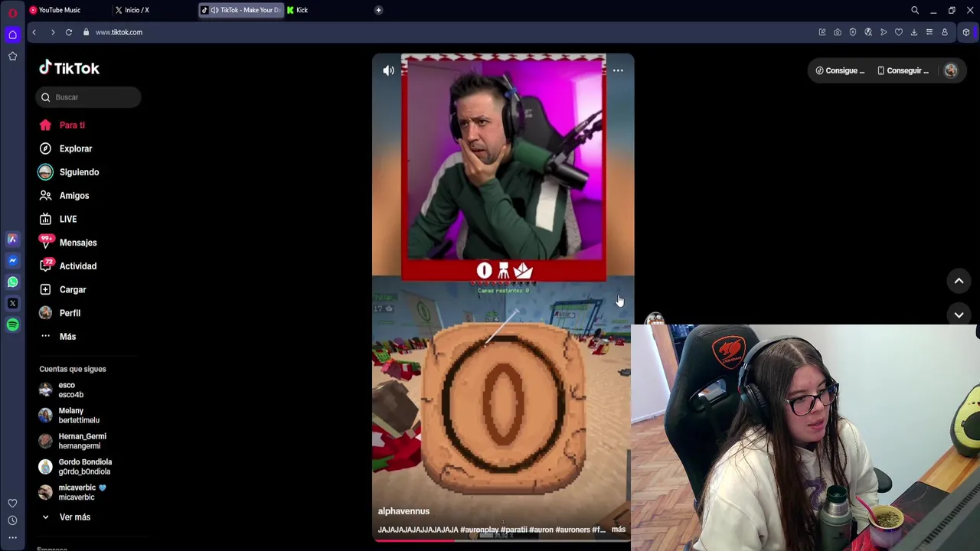The height and width of the screenshot is (551, 980).
Task: Open Spotify in the Opera sidebar
Action: point(12,324)
